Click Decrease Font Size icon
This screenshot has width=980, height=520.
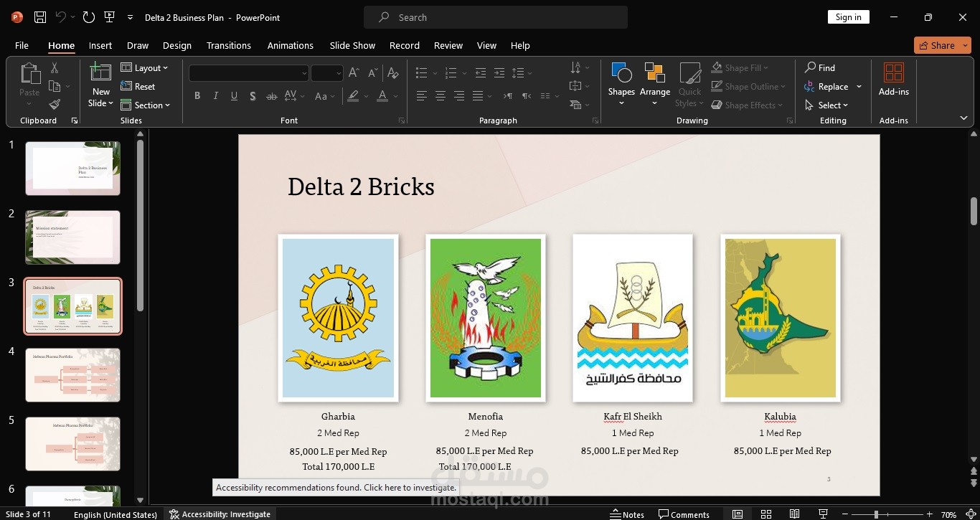372,72
